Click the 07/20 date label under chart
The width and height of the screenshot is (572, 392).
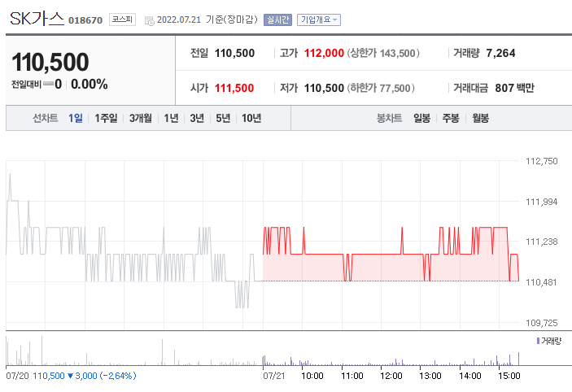17,376
